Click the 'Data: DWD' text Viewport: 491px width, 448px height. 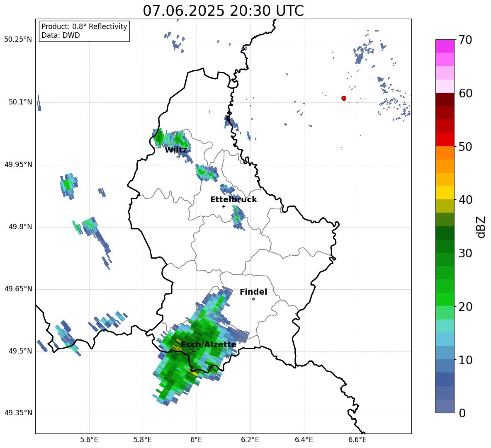click(x=61, y=35)
